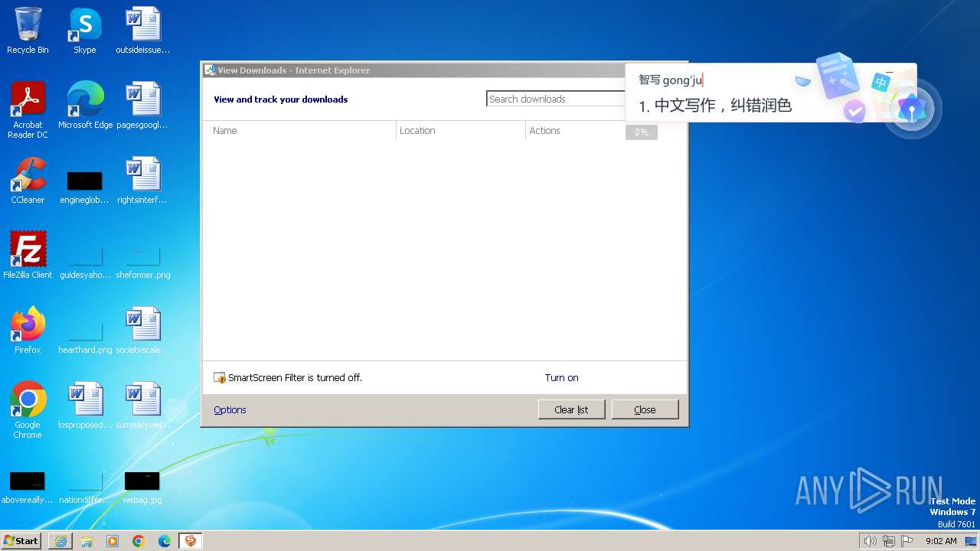
Task: Turn on SmartScreen Filter
Action: tap(561, 377)
